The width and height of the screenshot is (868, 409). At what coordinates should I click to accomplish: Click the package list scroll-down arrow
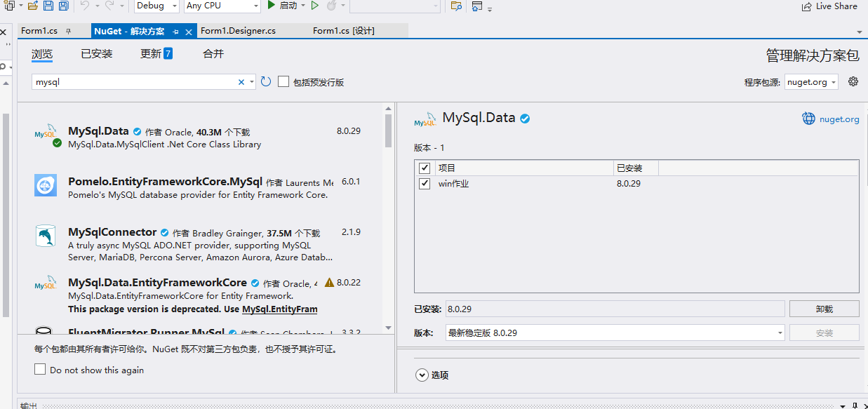pyautogui.click(x=388, y=327)
